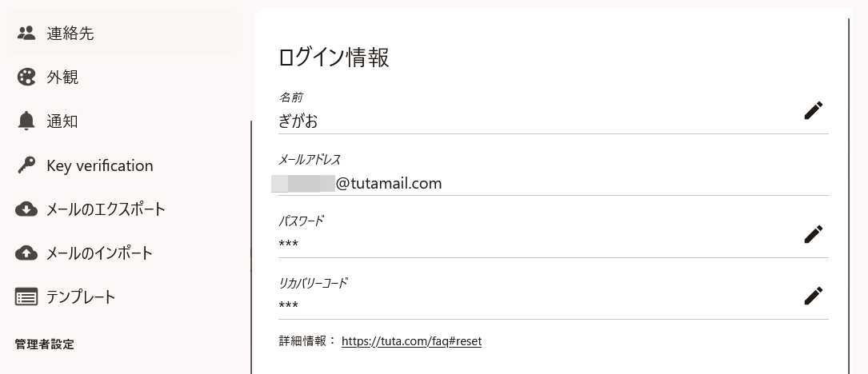The width and height of the screenshot is (868, 374).
Task: Click the palette icon for 外観
Action: pos(26,78)
